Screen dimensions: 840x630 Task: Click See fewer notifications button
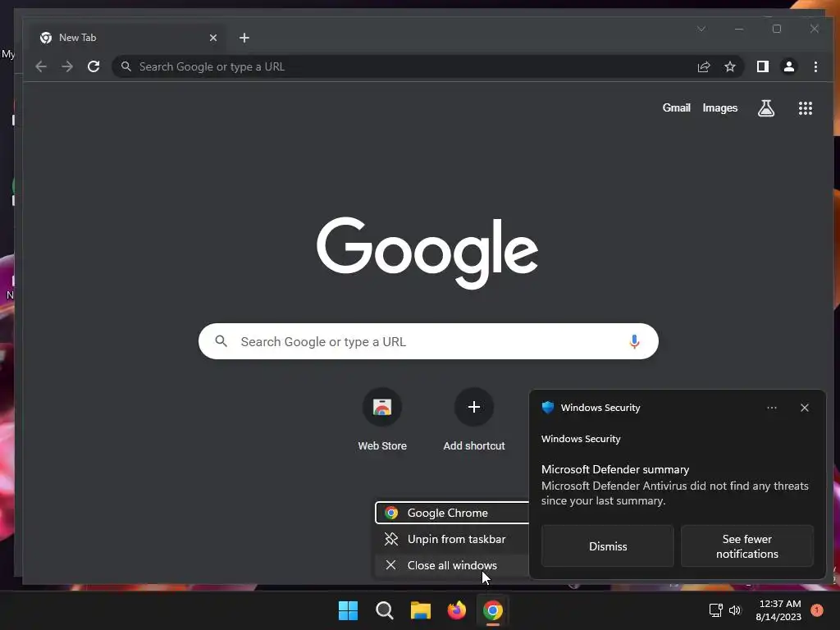[746, 546]
